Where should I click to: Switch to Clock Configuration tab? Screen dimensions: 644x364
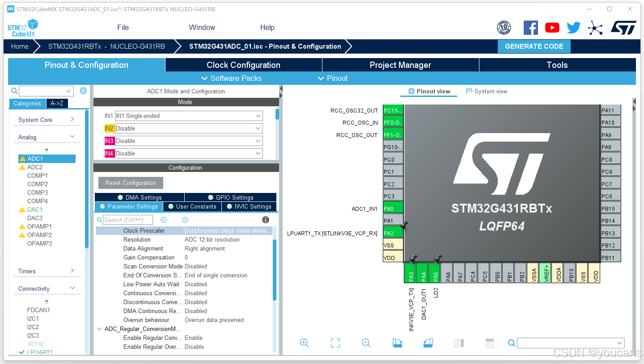tap(243, 65)
